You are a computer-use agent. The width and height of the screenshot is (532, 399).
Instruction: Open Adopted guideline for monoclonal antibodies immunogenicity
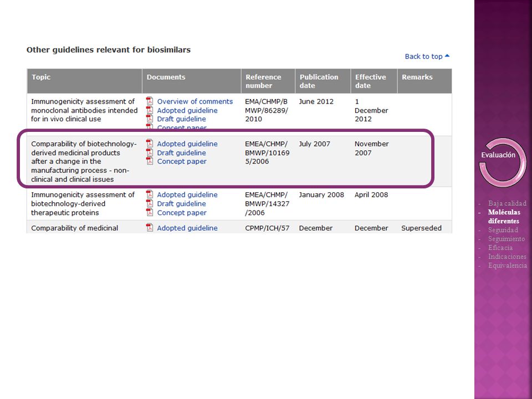[x=187, y=110]
